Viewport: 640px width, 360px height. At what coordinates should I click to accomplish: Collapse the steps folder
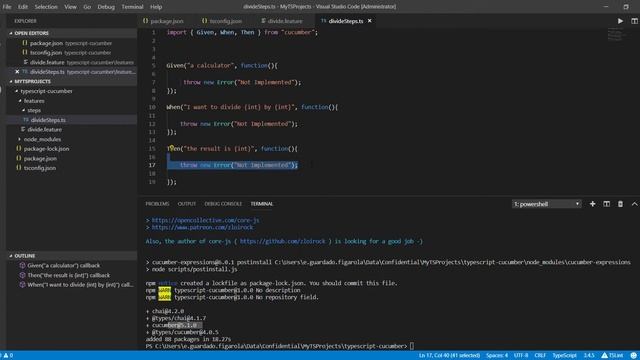pyautogui.click(x=23, y=110)
